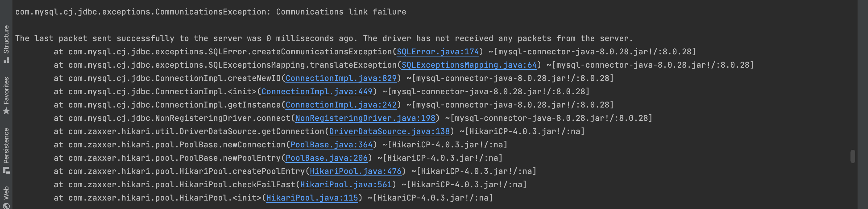Image resolution: width=868 pixels, height=209 pixels.
Task: Open the Favorites tool window tab
Action: tap(6, 96)
